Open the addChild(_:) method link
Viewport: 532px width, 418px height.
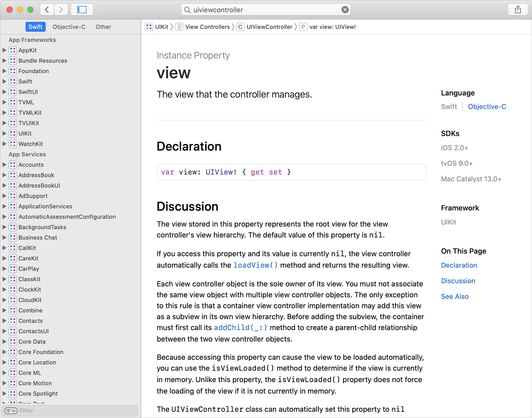(x=240, y=327)
